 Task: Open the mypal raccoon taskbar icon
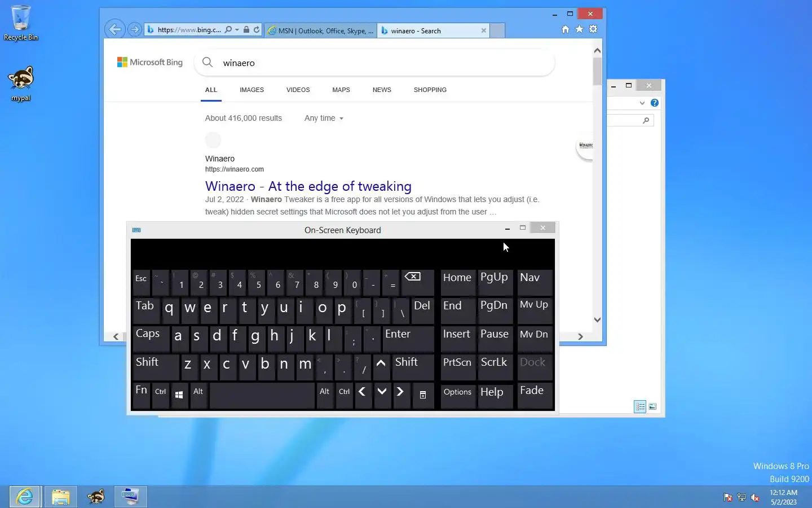[x=96, y=497]
